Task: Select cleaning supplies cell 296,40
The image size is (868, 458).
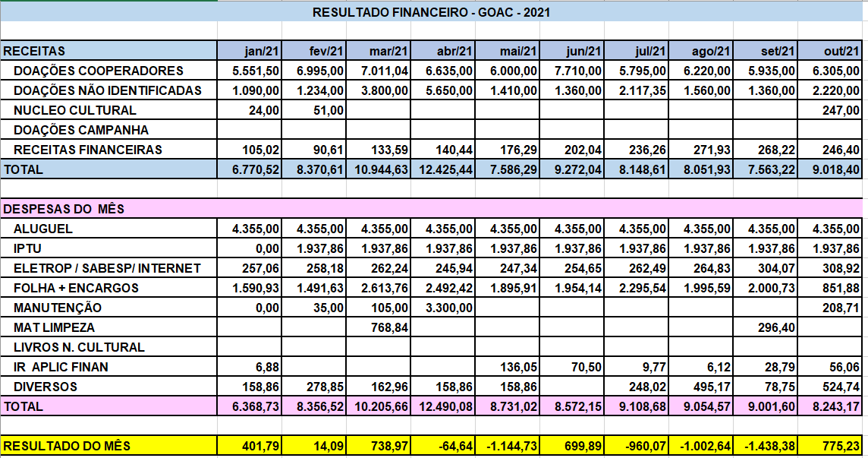Action: click(x=765, y=327)
